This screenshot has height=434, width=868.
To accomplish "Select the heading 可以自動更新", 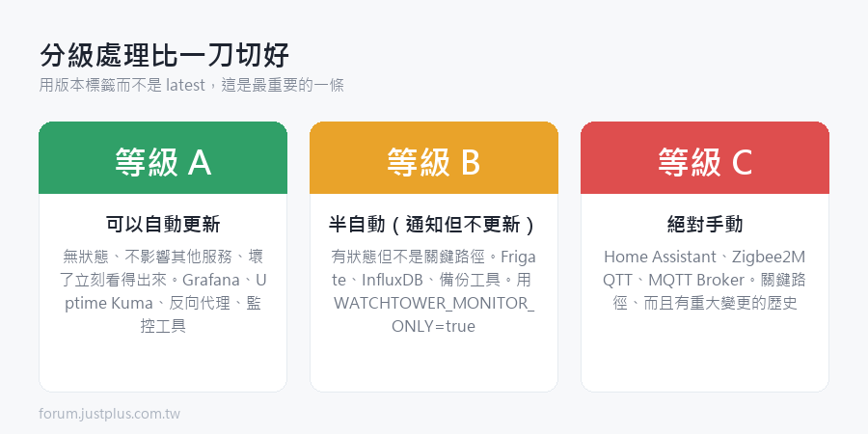I will click(x=163, y=225).
